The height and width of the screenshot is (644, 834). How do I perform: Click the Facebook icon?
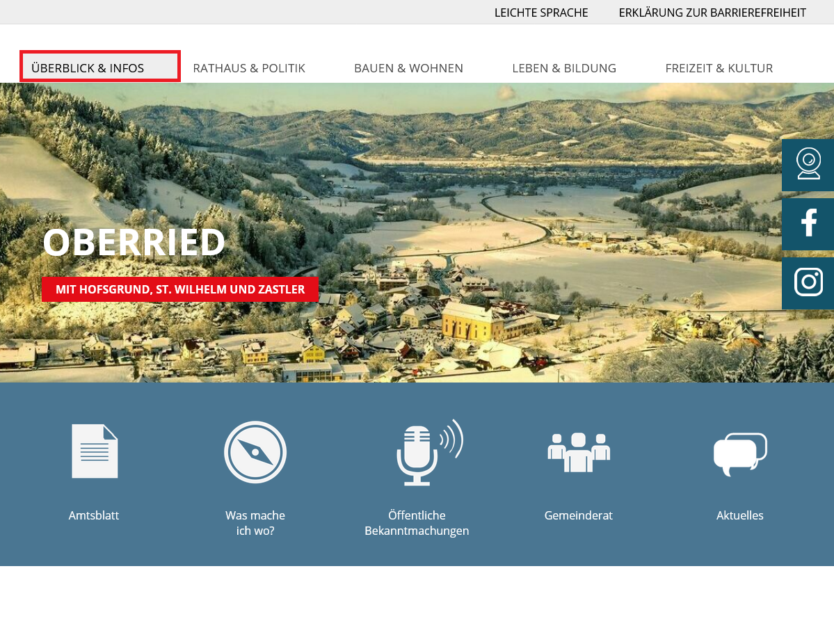[x=808, y=224]
